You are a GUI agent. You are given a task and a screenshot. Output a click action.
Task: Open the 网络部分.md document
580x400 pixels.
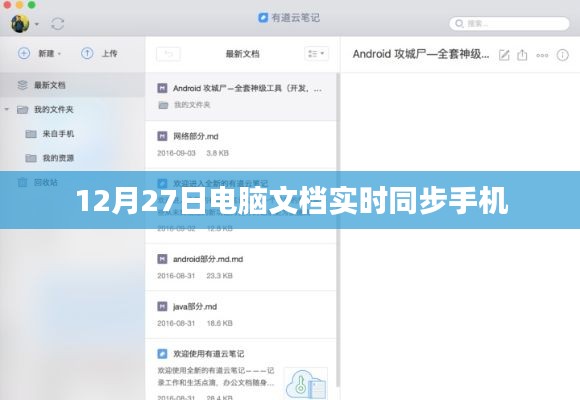coord(241,145)
